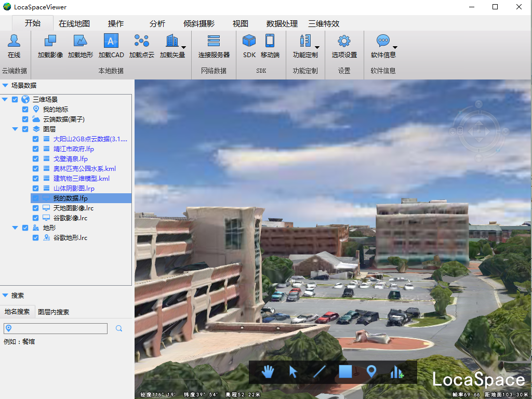Select the 我的数据.lfp layer row

(81, 198)
